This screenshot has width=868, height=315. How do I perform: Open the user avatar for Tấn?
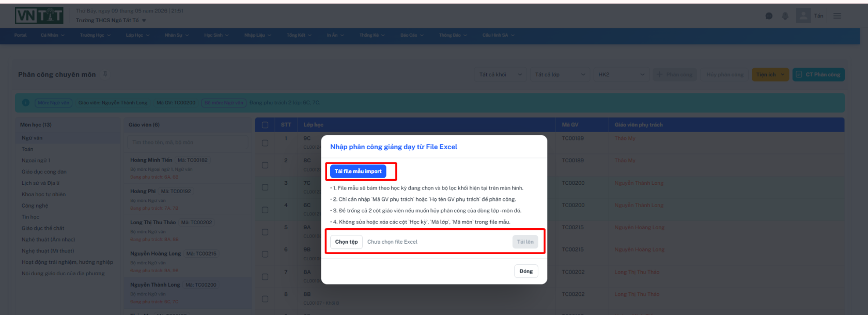[x=803, y=15]
